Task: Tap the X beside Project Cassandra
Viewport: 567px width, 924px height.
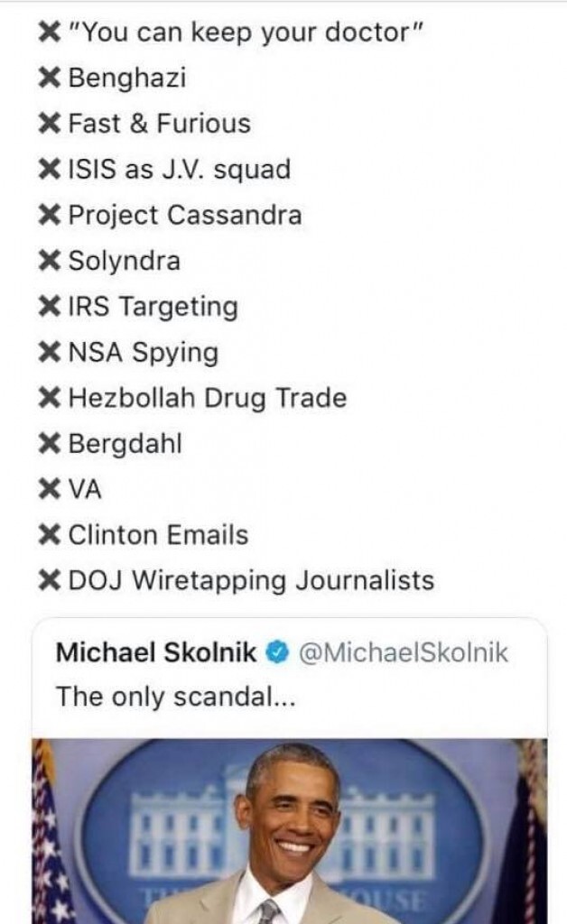Action: click(50, 216)
